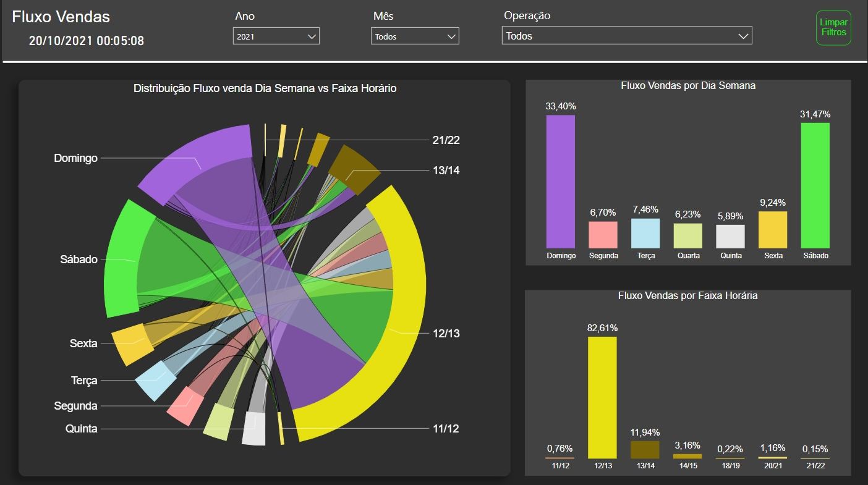Click the 11/12 label beside chord diagram
868x485 pixels.
click(x=446, y=429)
